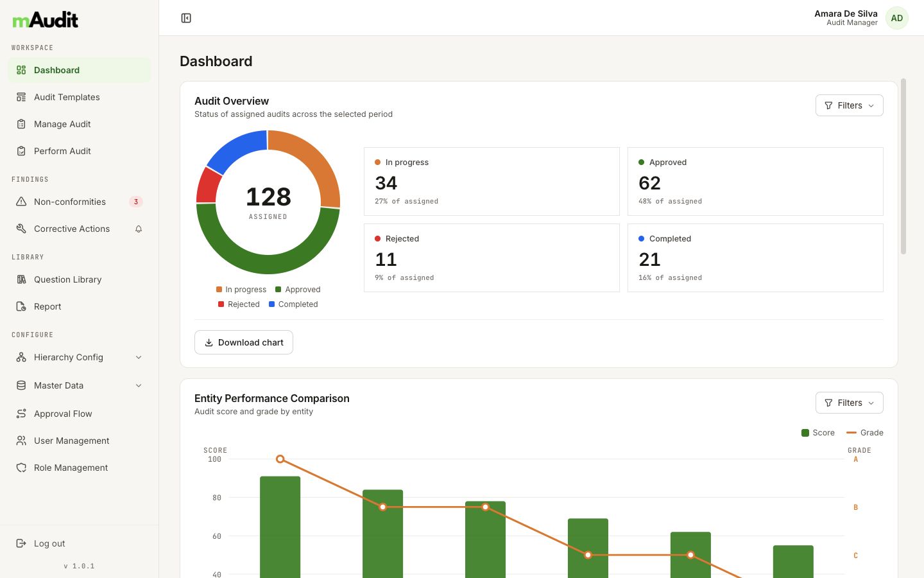Select the Approved stat card showing 62

pyautogui.click(x=755, y=181)
